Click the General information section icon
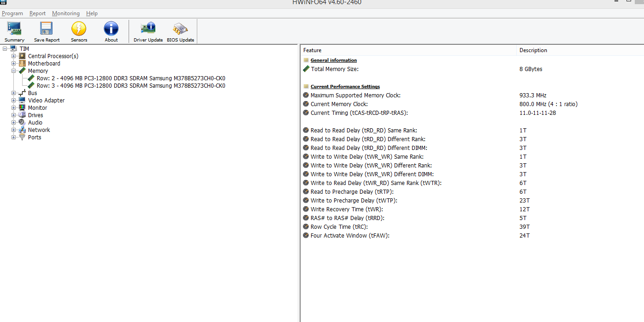 coord(306,60)
